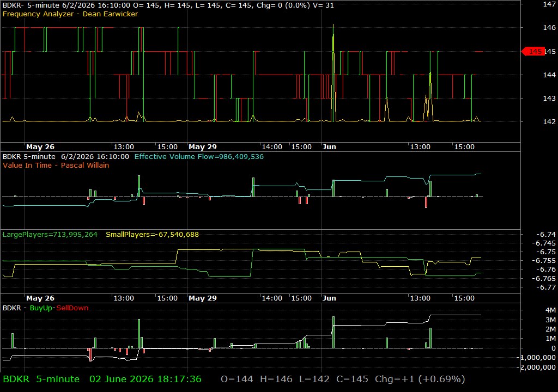Click 'Jun' date on top time axis
Viewport: 558px width, 392px height.
[329, 147]
